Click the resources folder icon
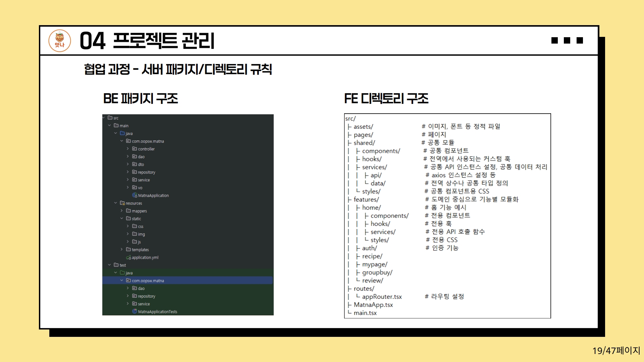This screenshot has width=644, height=362. pyautogui.click(x=122, y=203)
